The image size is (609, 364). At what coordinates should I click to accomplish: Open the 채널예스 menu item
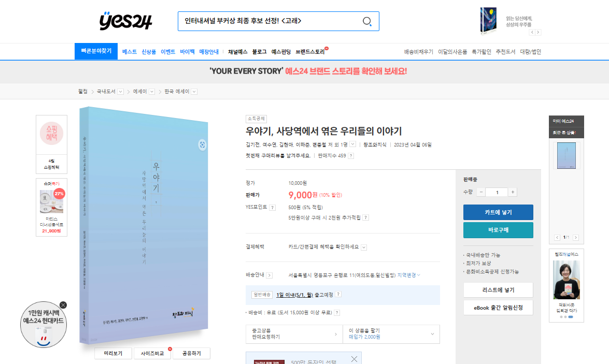pyautogui.click(x=238, y=52)
